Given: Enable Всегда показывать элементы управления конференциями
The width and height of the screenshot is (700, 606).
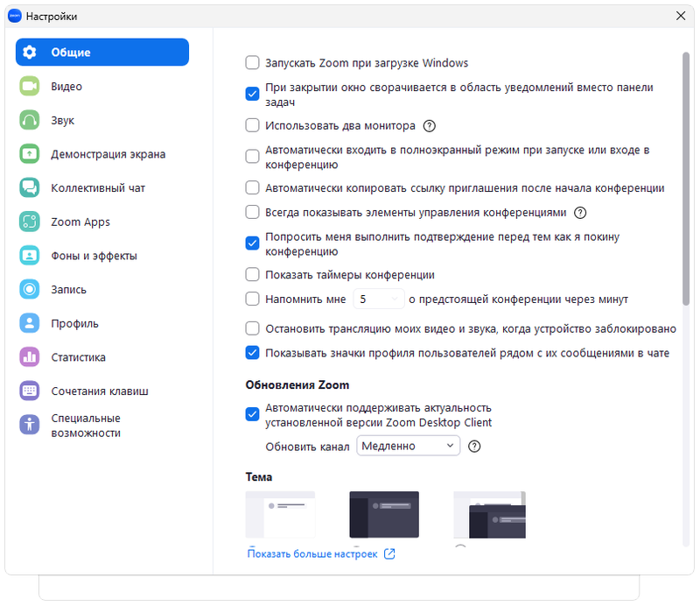Looking at the screenshot, I should (252, 212).
